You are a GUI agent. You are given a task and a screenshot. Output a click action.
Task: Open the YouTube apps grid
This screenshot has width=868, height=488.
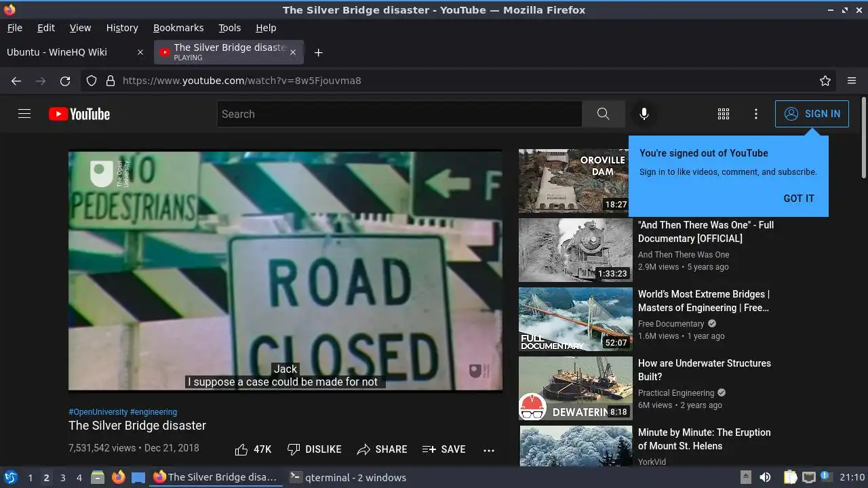[724, 114]
